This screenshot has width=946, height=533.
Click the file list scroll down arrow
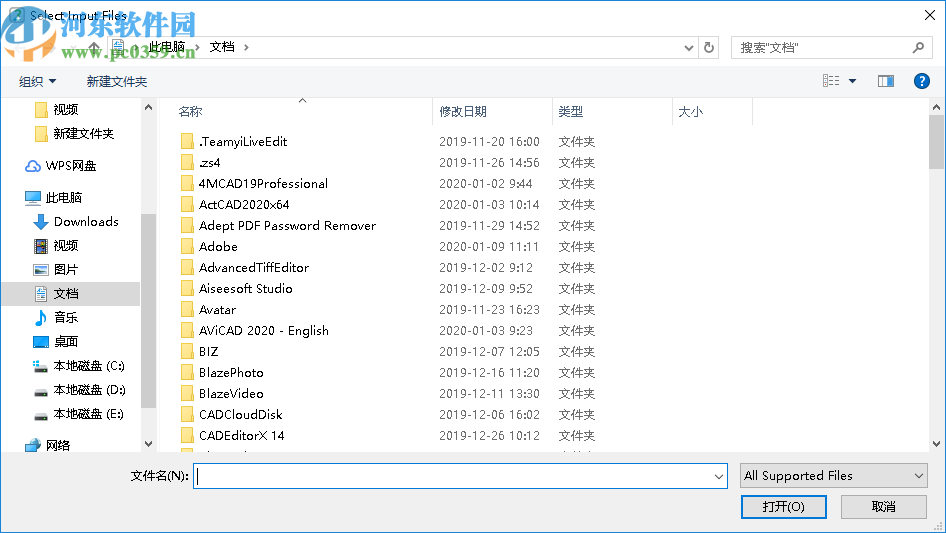(936, 444)
